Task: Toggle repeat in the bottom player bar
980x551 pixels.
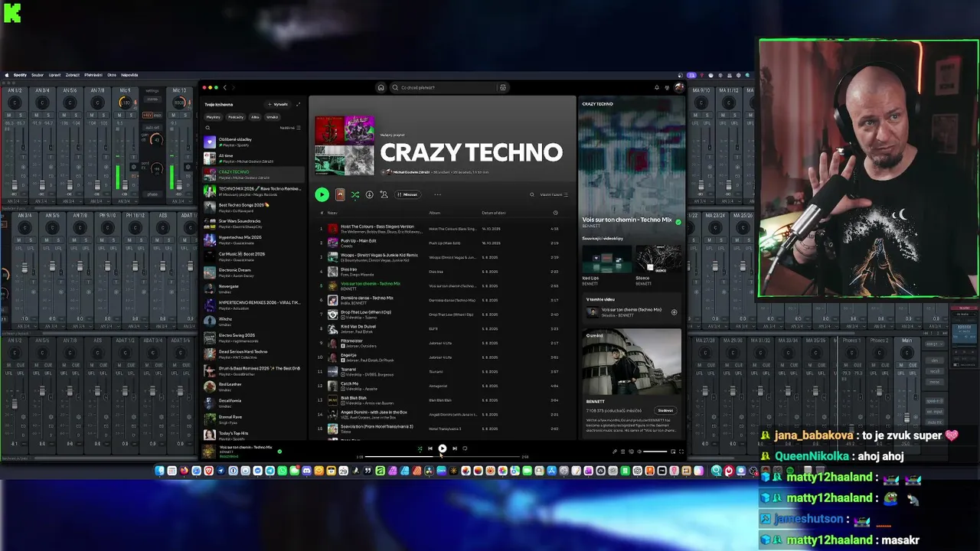Action: point(465,448)
